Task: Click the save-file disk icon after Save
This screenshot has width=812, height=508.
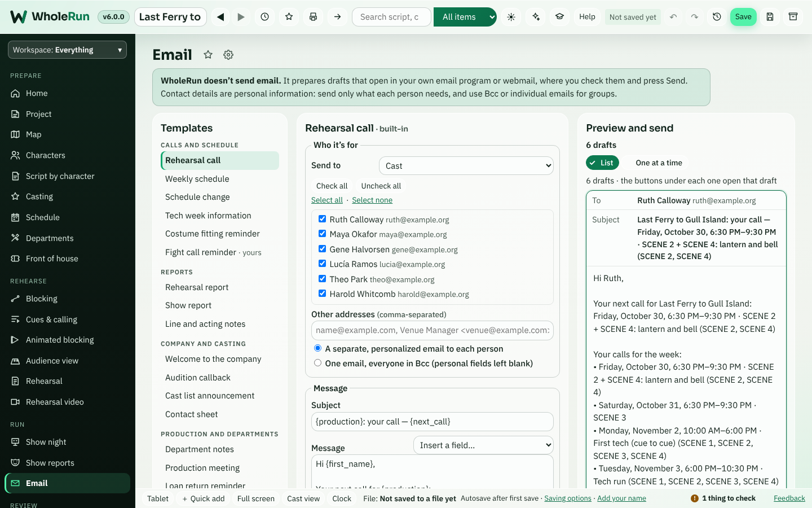Action: tap(770, 17)
